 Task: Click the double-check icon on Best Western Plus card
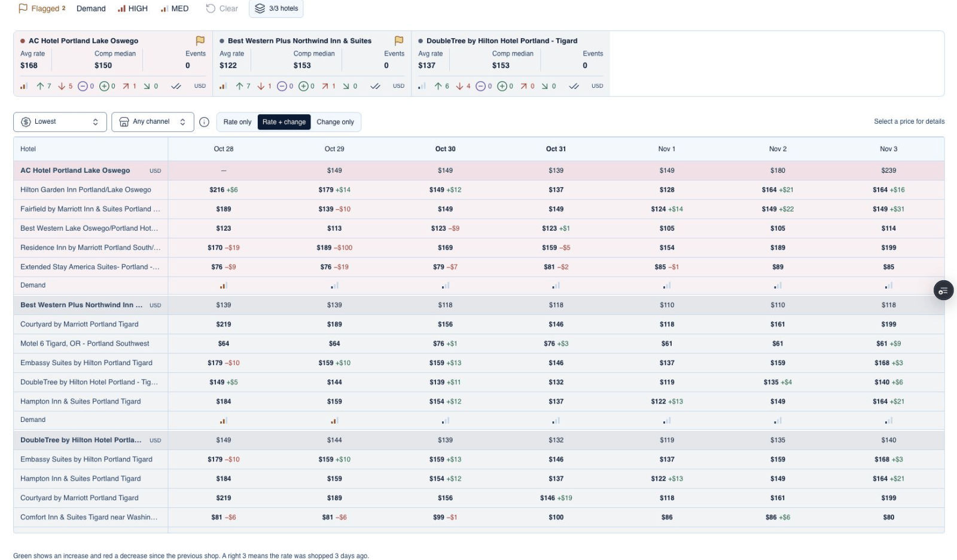(x=375, y=86)
